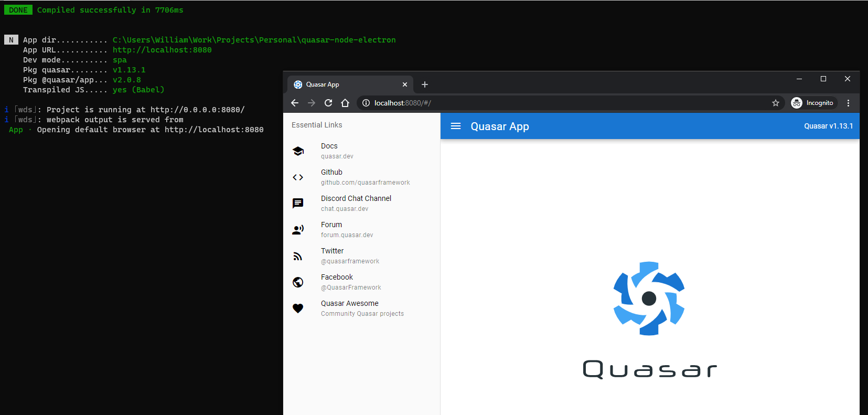Screen dimensions: 868x415
Task: Reload the localhost page
Action: 328,103
